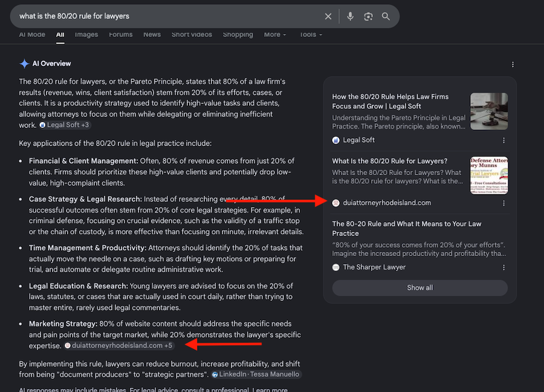544x392 pixels.
Task: Select the All results tab
Action: (60, 34)
